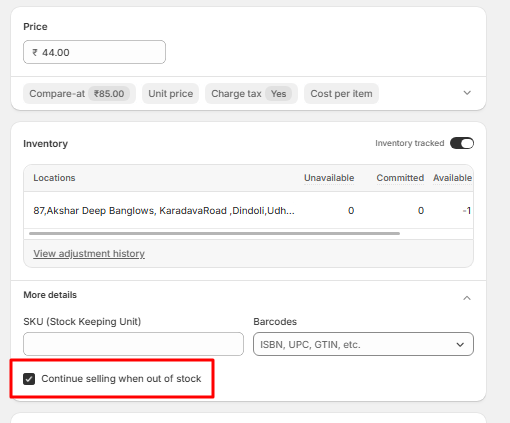Open View adjustment history link
This screenshot has width=510, height=423.
point(89,254)
